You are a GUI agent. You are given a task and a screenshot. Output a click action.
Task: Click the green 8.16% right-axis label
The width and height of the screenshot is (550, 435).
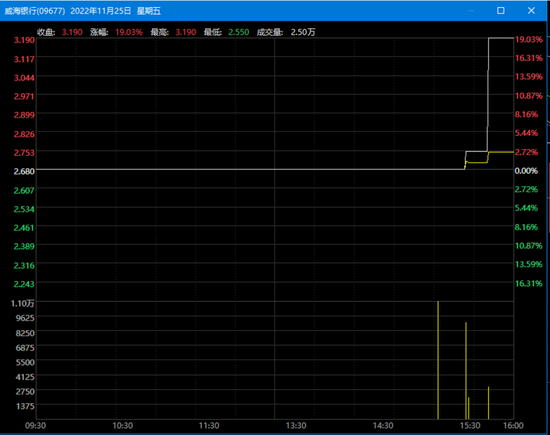coord(526,227)
